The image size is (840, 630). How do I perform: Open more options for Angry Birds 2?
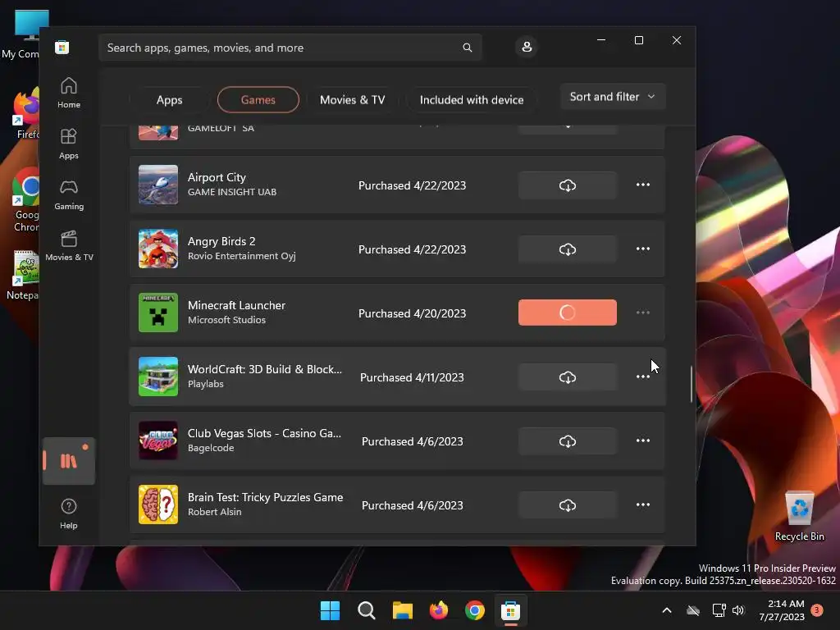pos(643,249)
